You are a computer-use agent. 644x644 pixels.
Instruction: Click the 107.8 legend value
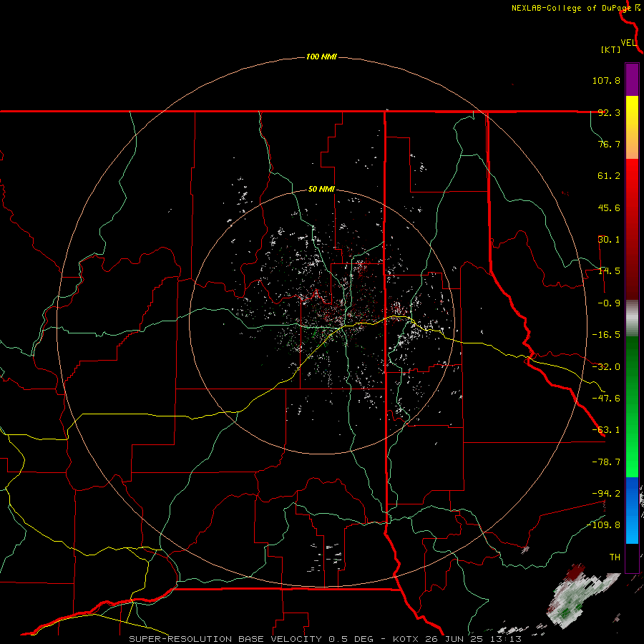[x=606, y=80]
